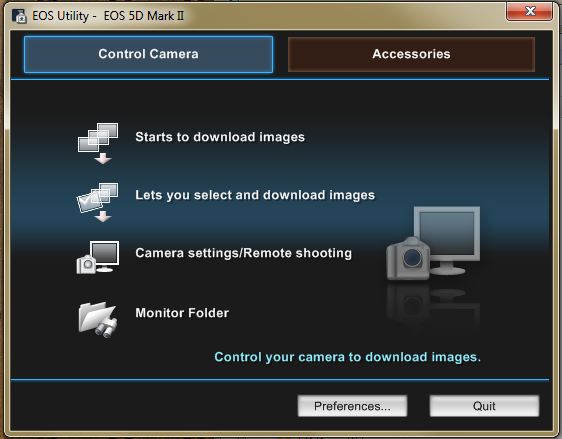Click the large gray camera illustration

(408, 258)
